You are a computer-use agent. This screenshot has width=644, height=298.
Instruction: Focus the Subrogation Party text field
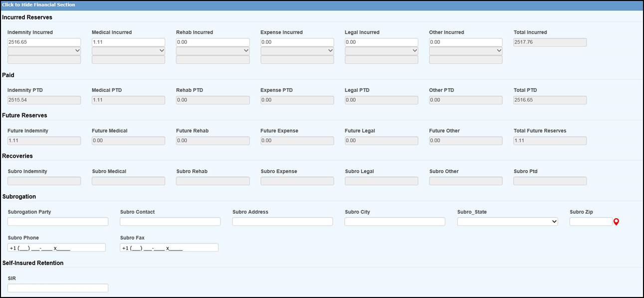point(58,222)
